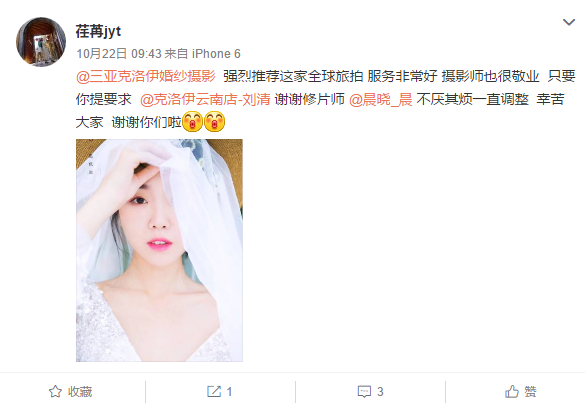Open the @晨晓_晨 mention link
This screenshot has height=405, width=585.
(x=381, y=99)
